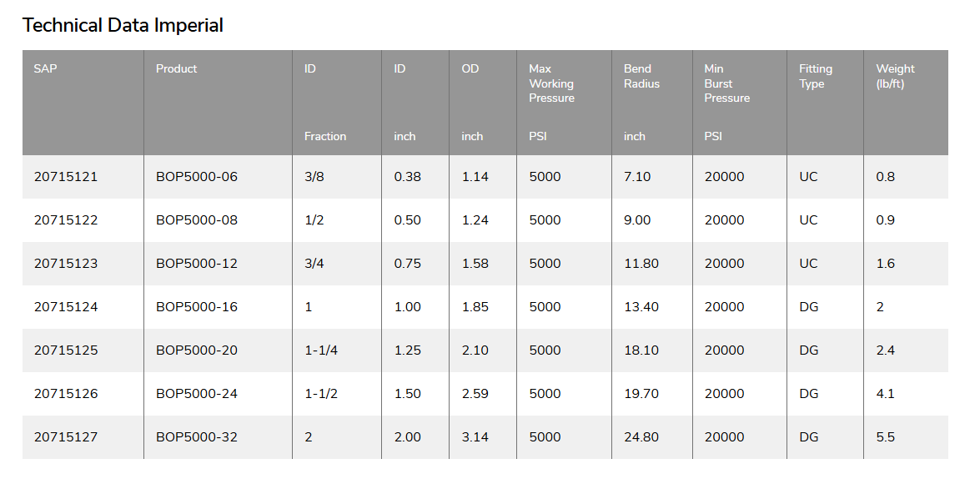Click the Max Working Pressure column header
The image size is (980, 484).
pyautogui.click(x=552, y=83)
